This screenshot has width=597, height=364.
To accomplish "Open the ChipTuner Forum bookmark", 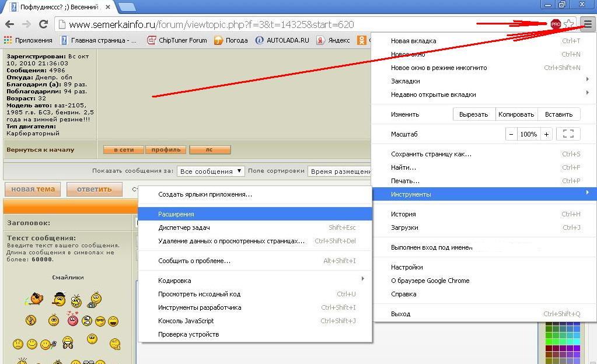I will click(x=176, y=40).
